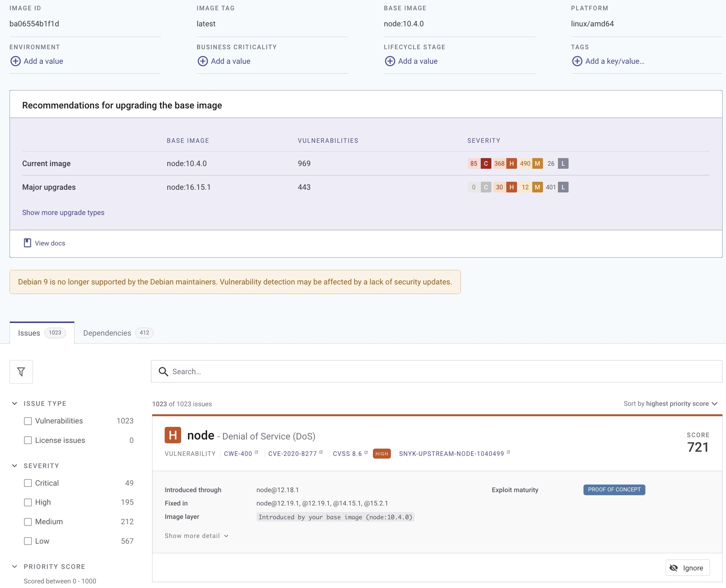Viewport: 726px width, 588px height.
Task: Click the high severity H badge on node issue
Action: point(173,435)
